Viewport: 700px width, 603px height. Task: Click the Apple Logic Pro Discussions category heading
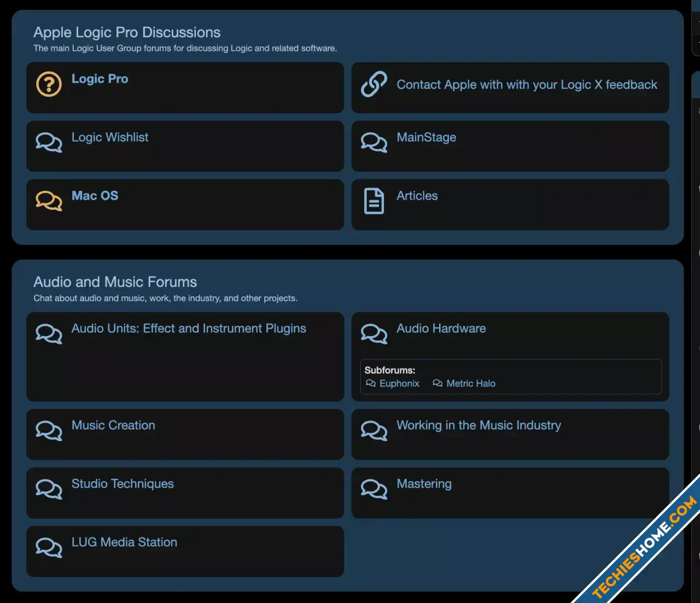127,32
